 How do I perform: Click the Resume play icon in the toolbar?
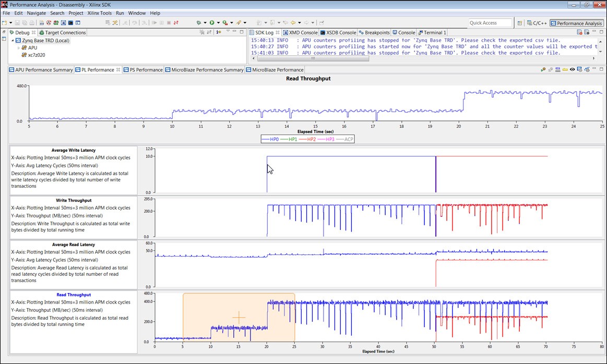pos(154,23)
